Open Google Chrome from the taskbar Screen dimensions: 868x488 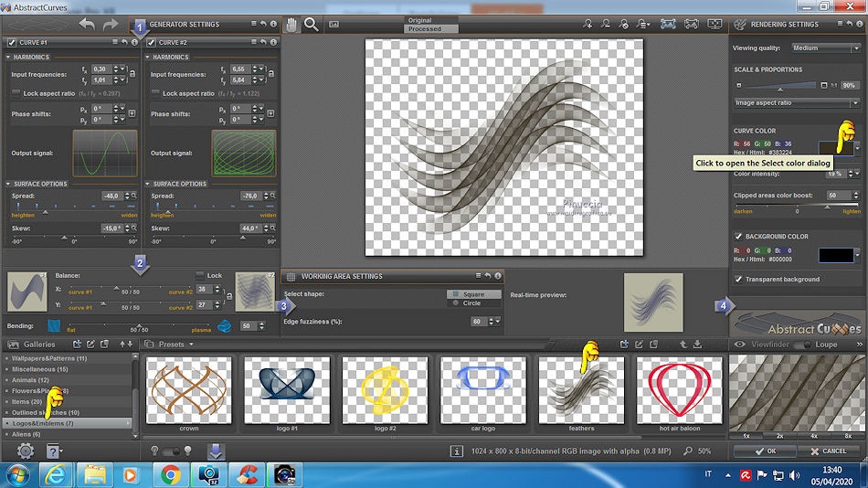pyautogui.click(x=170, y=474)
